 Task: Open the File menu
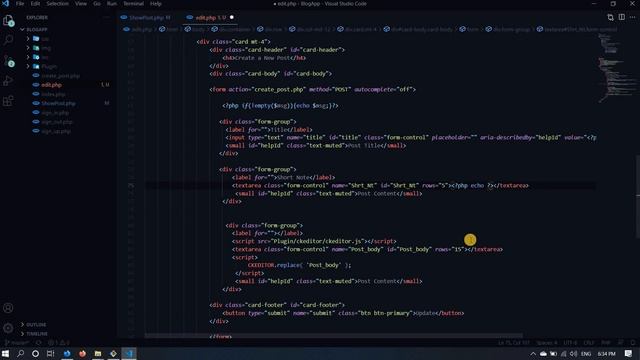tap(20, 4)
